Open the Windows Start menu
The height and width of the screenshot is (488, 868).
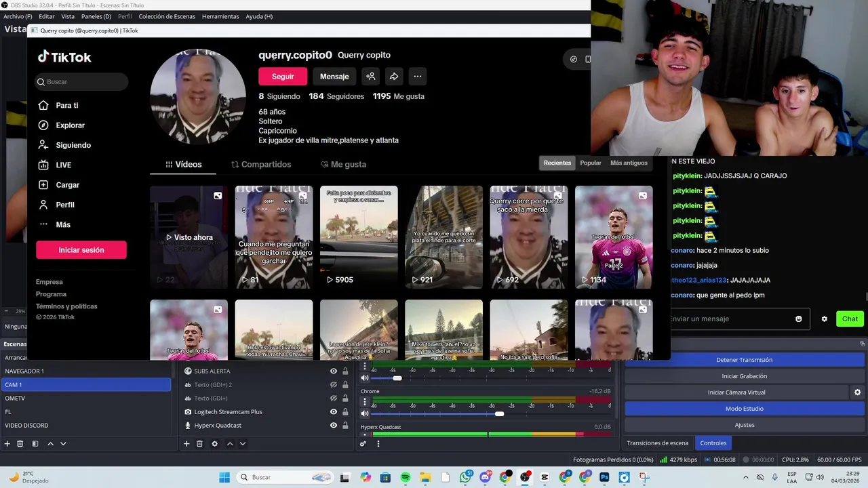tap(224, 477)
